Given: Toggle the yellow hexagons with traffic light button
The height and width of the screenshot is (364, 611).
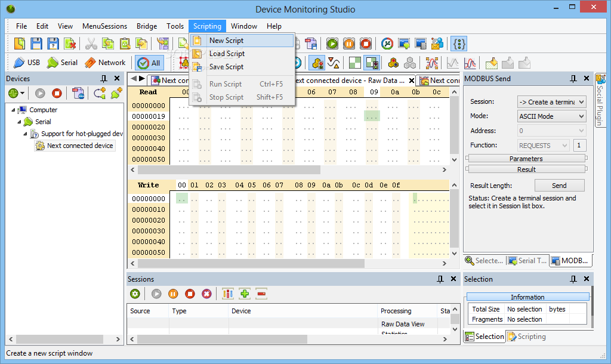Looking at the screenshot, I should coord(317,63).
